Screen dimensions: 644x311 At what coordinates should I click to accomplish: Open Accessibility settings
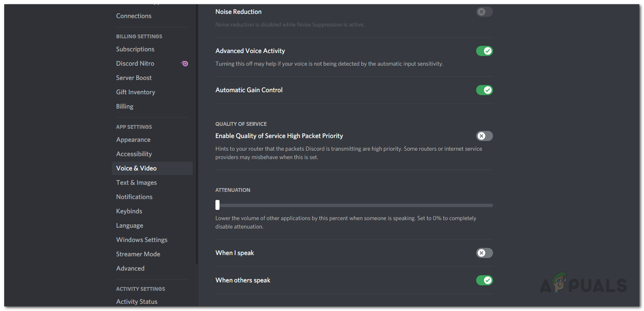click(x=134, y=154)
